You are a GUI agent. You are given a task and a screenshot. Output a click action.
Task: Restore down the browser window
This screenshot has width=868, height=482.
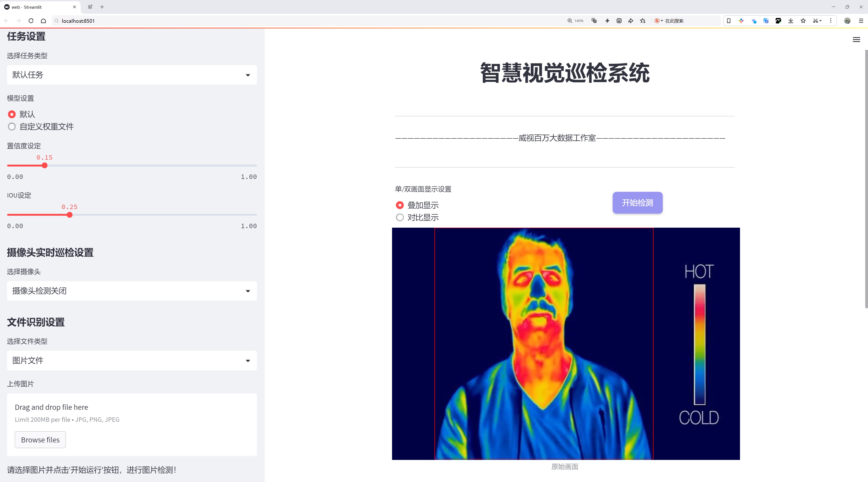click(x=847, y=7)
